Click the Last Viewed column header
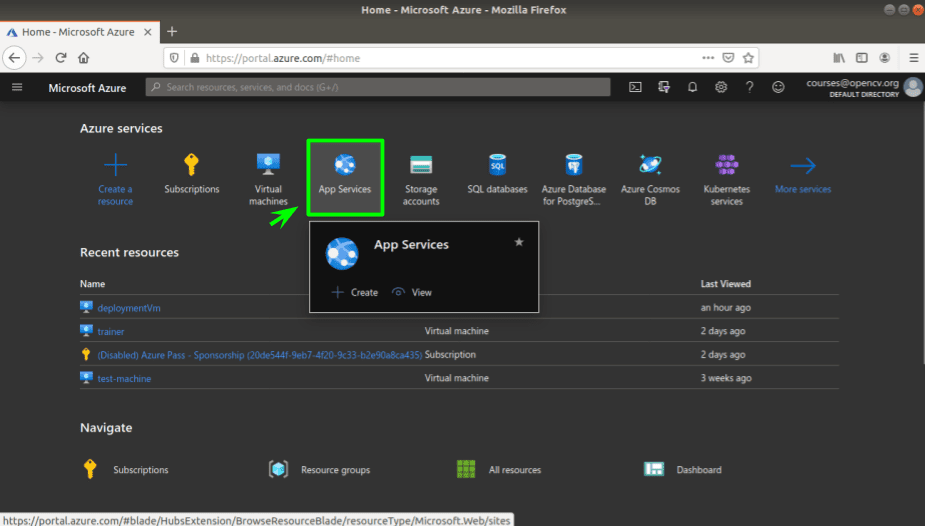 [725, 284]
